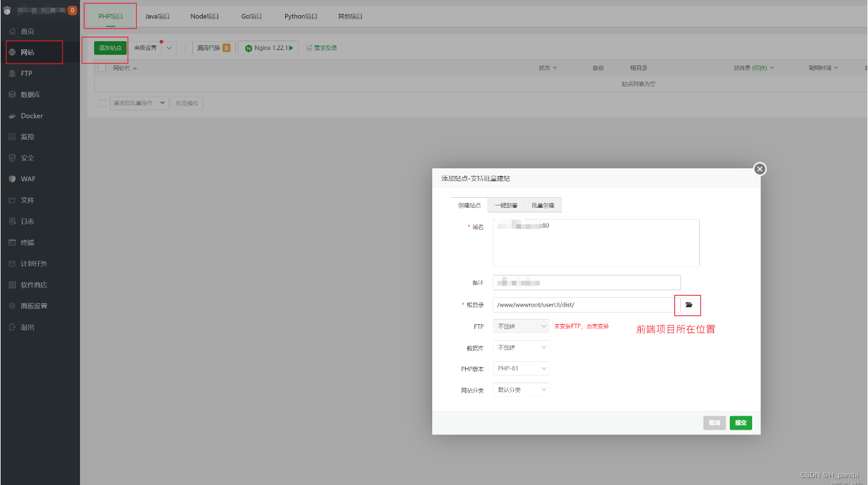The width and height of the screenshot is (868, 485).
Task: Click inside the 备注 input field
Action: click(x=587, y=283)
